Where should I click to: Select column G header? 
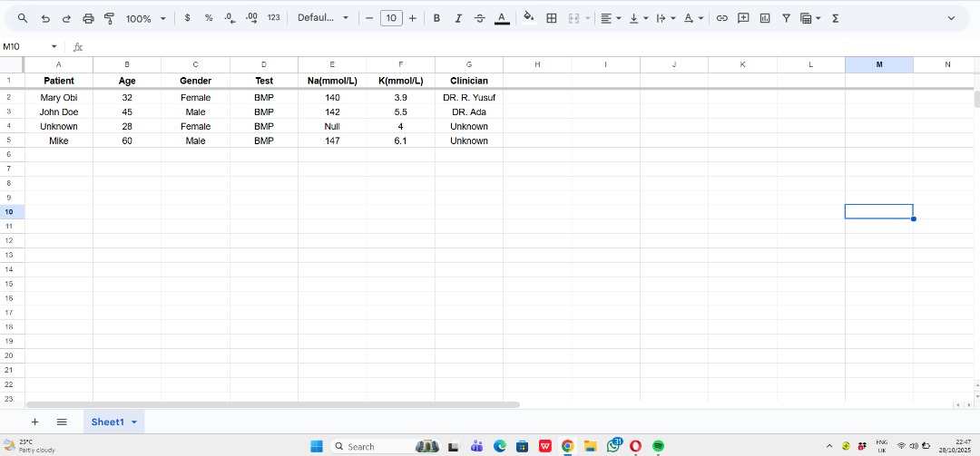click(469, 64)
